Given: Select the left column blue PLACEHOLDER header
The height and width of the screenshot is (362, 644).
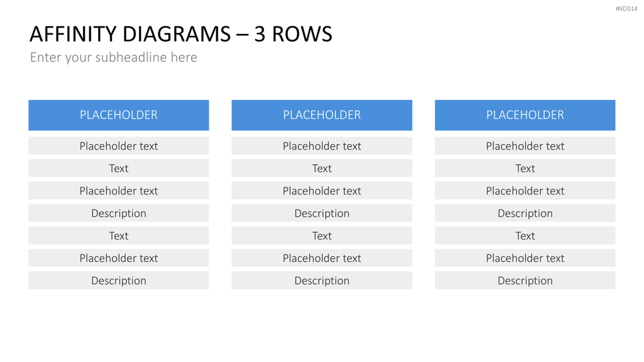Looking at the screenshot, I should pos(119,115).
